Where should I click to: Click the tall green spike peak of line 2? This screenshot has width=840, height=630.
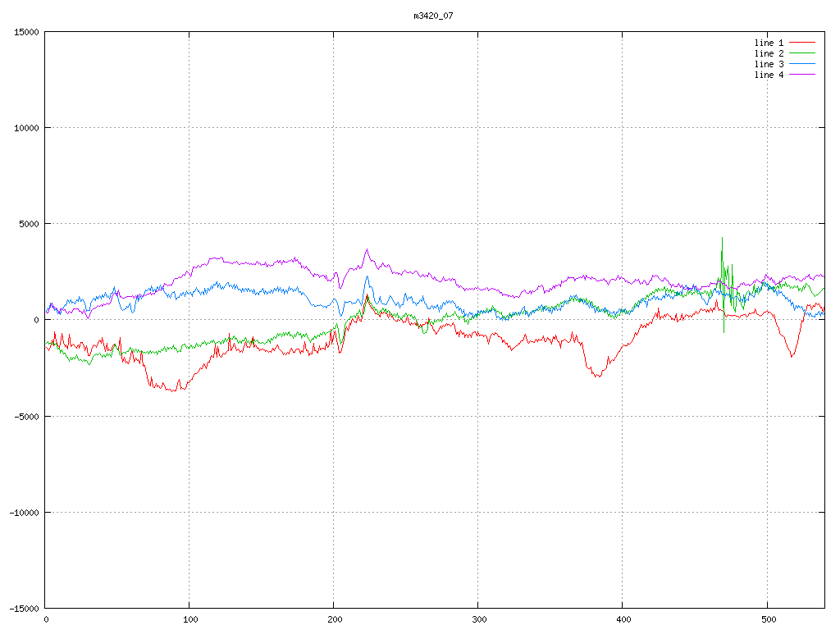coord(722,239)
